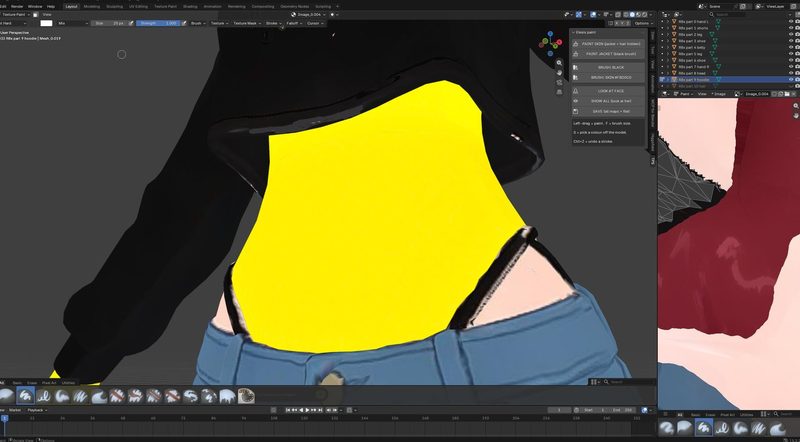Hide the part 8 head object
The image size is (800, 442).
point(791,73)
